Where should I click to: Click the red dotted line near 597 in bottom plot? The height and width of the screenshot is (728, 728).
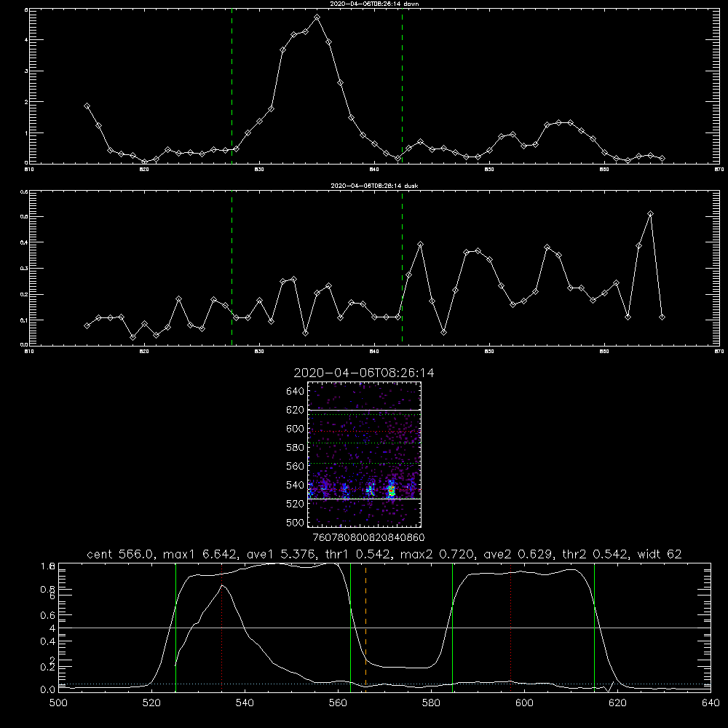pos(511,627)
